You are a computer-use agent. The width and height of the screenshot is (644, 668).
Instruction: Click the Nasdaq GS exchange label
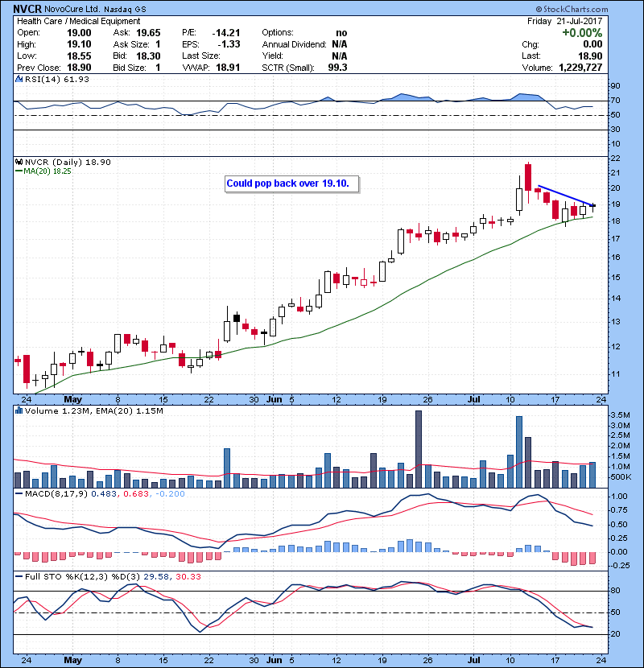pos(125,10)
